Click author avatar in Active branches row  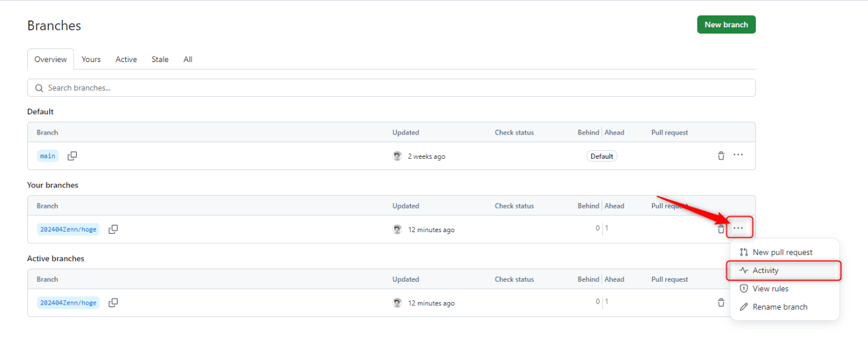(x=397, y=302)
